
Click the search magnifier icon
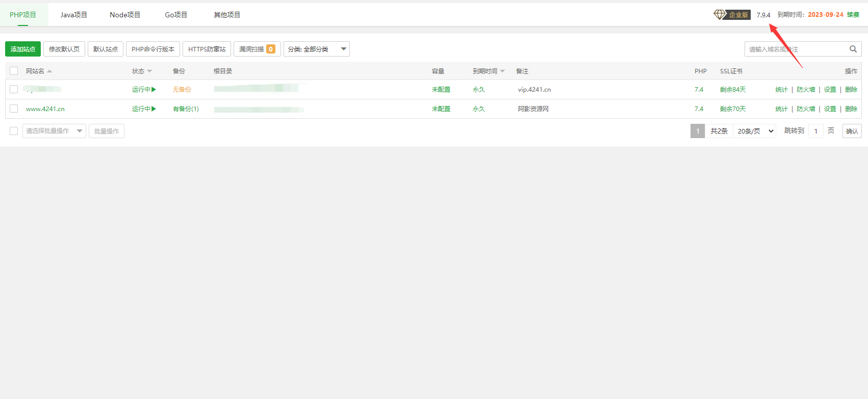point(853,49)
